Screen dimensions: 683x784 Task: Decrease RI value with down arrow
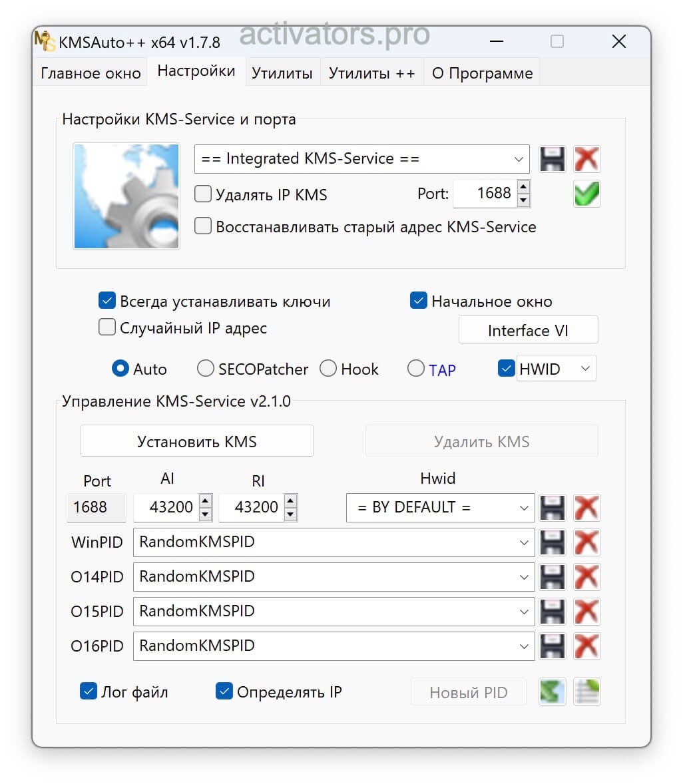click(290, 514)
